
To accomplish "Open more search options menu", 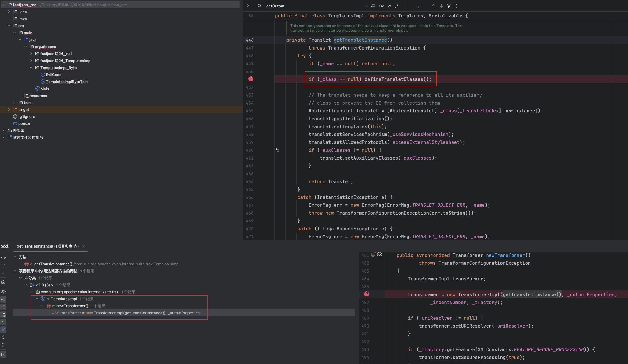I will click(x=457, y=6).
